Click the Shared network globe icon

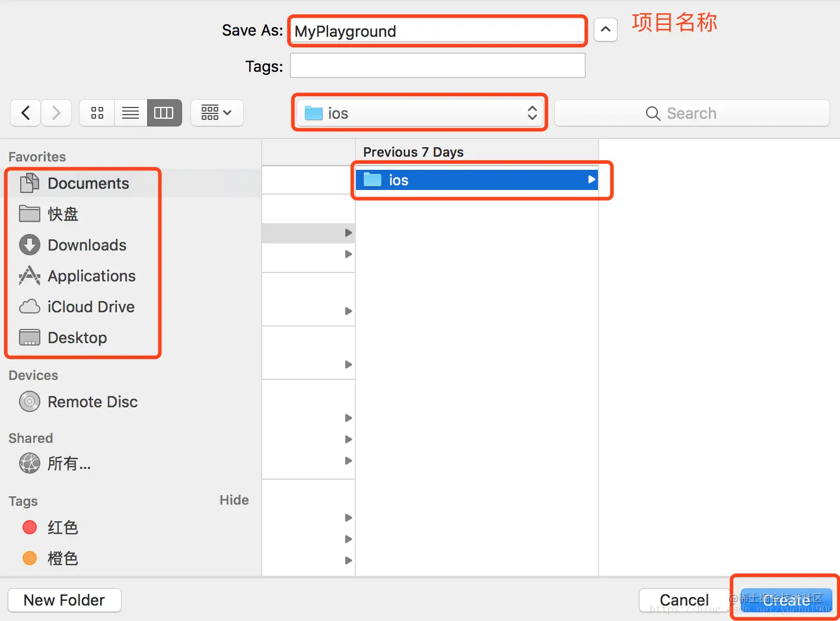coord(30,463)
